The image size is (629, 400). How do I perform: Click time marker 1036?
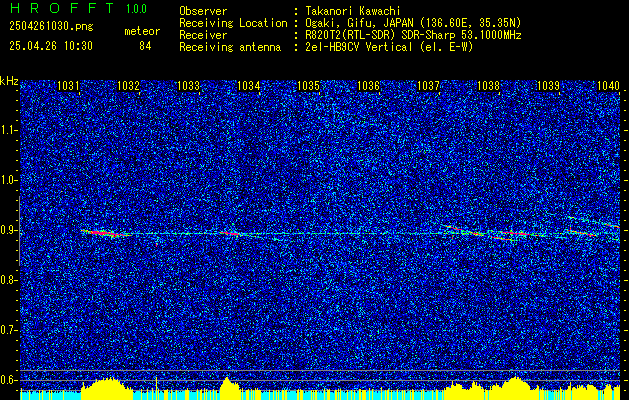(368, 86)
